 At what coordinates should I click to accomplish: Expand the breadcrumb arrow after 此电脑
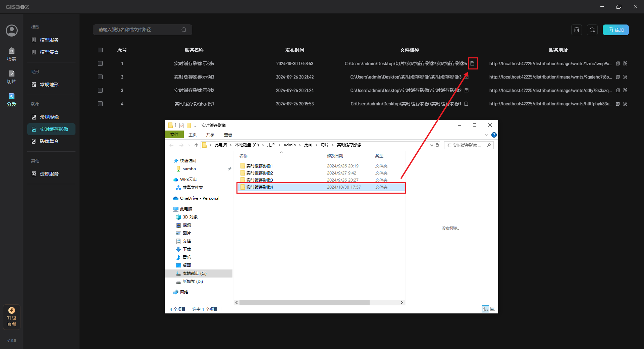(231, 145)
